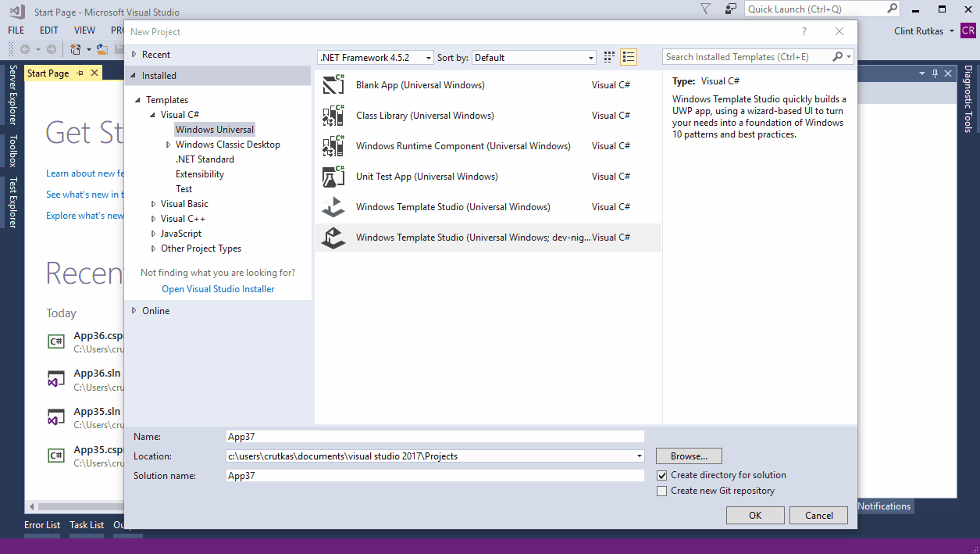Click the Class Library template icon
Image resolution: width=980 pixels, height=554 pixels.
333,116
